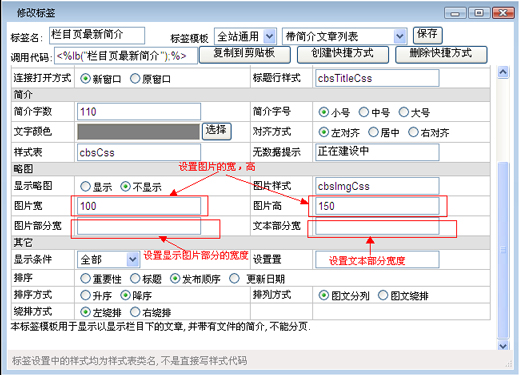The width and height of the screenshot is (519, 375).
Task: Click 创建快捷方式 button
Action: point(343,54)
